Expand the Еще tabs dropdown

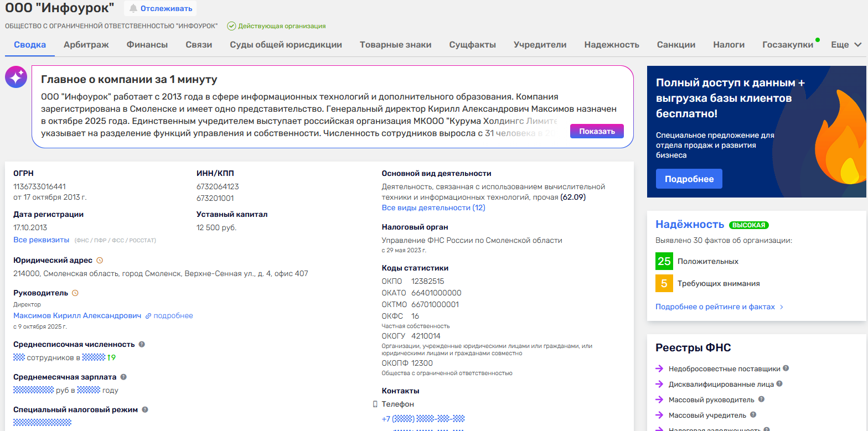[x=846, y=45]
